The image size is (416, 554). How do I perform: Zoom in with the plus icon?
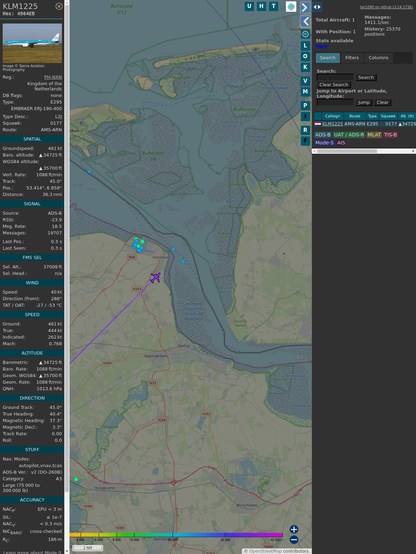click(x=294, y=529)
